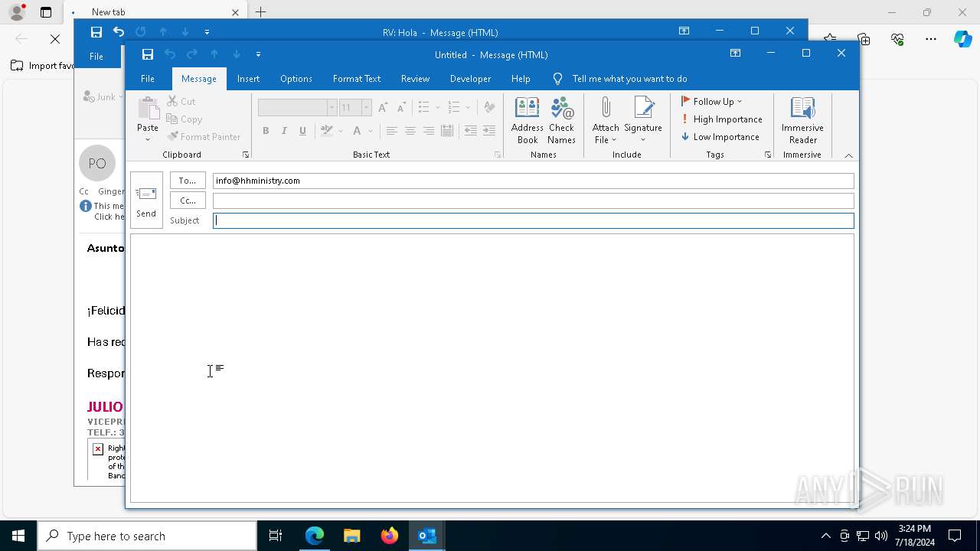The height and width of the screenshot is (551, 980).
Task: Open Microsoft Edge from the taskbar
Action: pos(315,536)
